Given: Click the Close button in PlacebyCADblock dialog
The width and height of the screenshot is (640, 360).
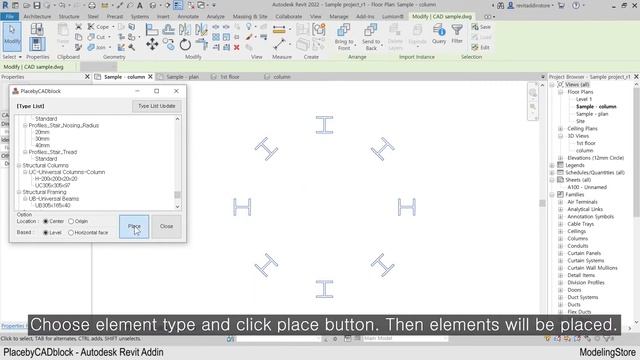Looking at the screenshot, I should coord(167,226).
